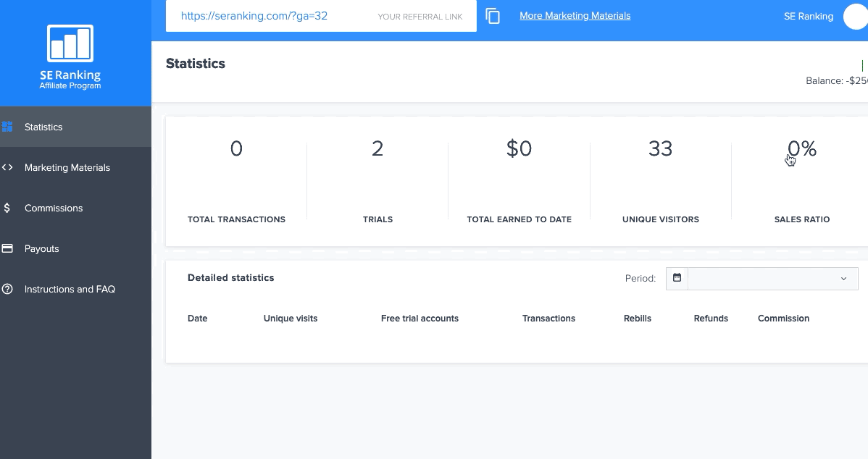The width and height of the screenshot is (868, 459).
Task: Click the TRIALS label
Action: click(377, 219)
